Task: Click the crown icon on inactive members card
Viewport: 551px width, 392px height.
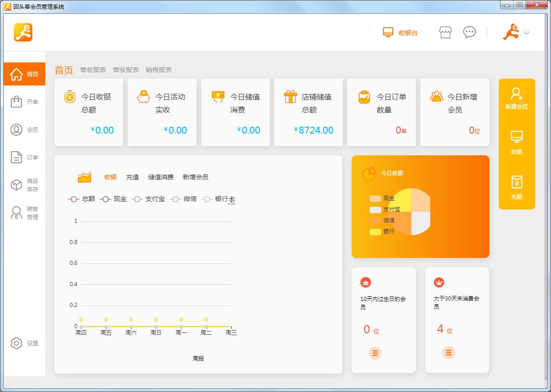Action: tap(439, 282)
